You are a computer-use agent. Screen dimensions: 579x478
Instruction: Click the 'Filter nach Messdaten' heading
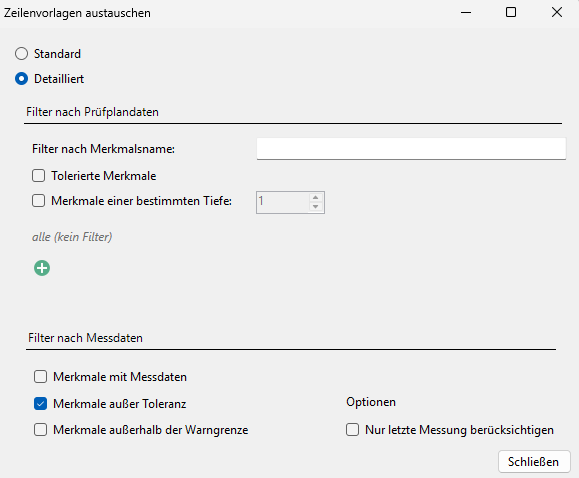pos(85,338)
